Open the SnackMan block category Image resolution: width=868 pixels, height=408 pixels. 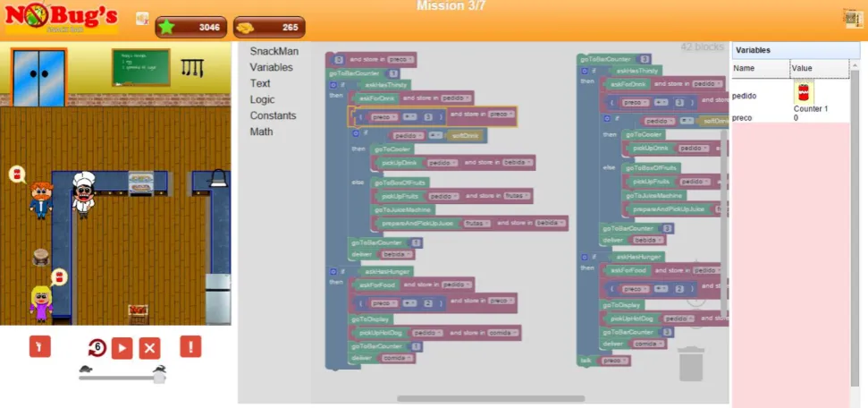(274, 51)
